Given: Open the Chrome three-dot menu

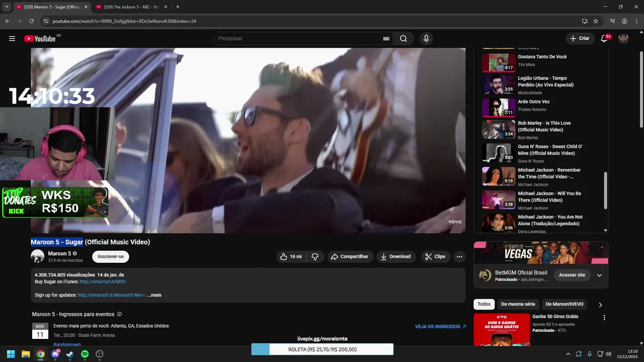Looking at the screenshot, I should (636, 21).
